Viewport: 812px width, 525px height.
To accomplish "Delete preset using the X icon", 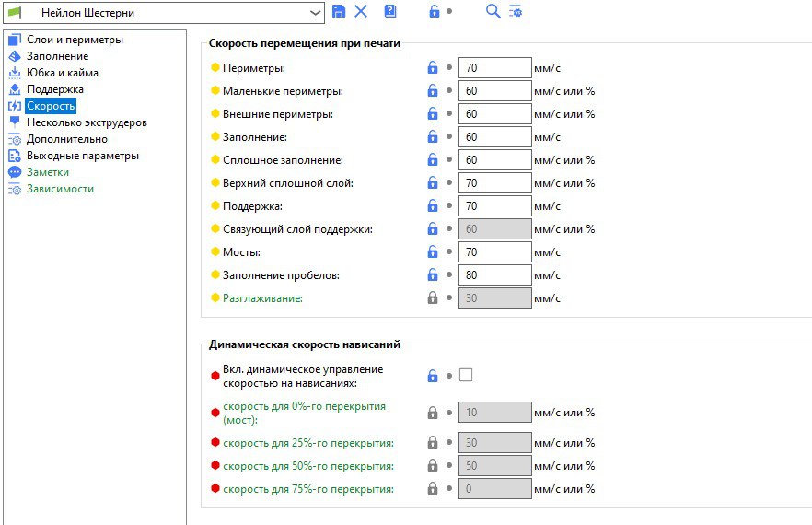I will 361,11.
